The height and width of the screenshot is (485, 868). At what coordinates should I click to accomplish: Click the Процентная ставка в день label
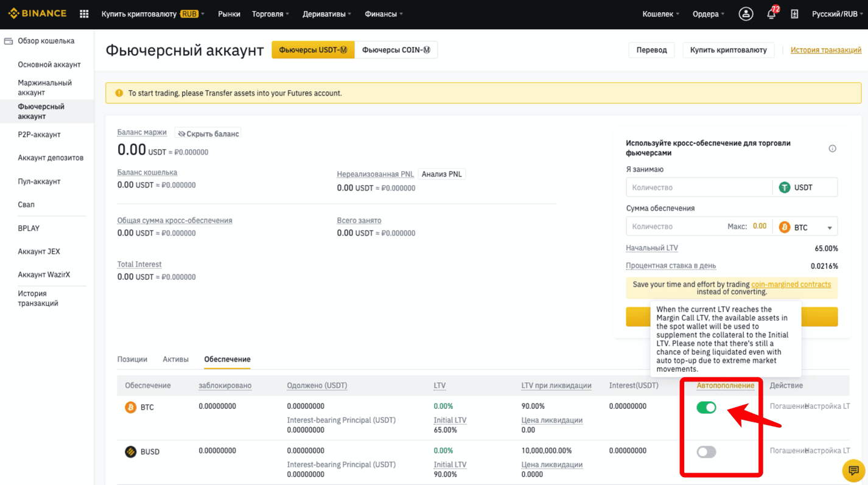point(671,265)
